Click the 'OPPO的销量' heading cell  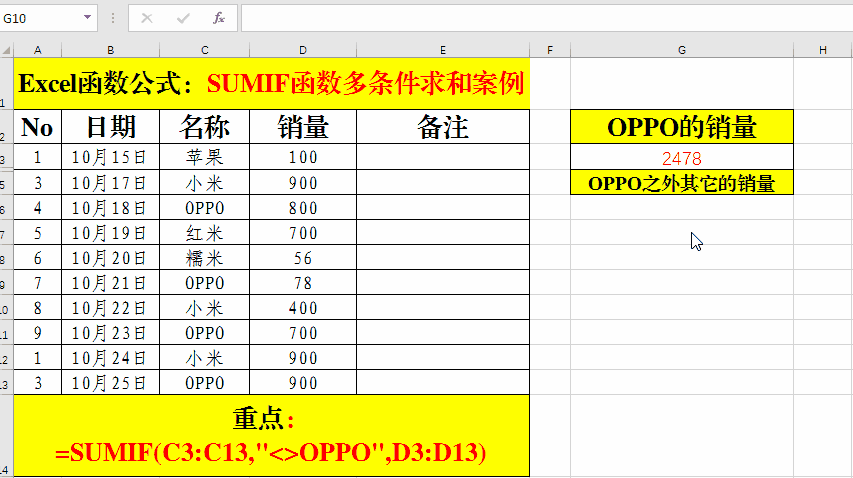coord(682,127)
